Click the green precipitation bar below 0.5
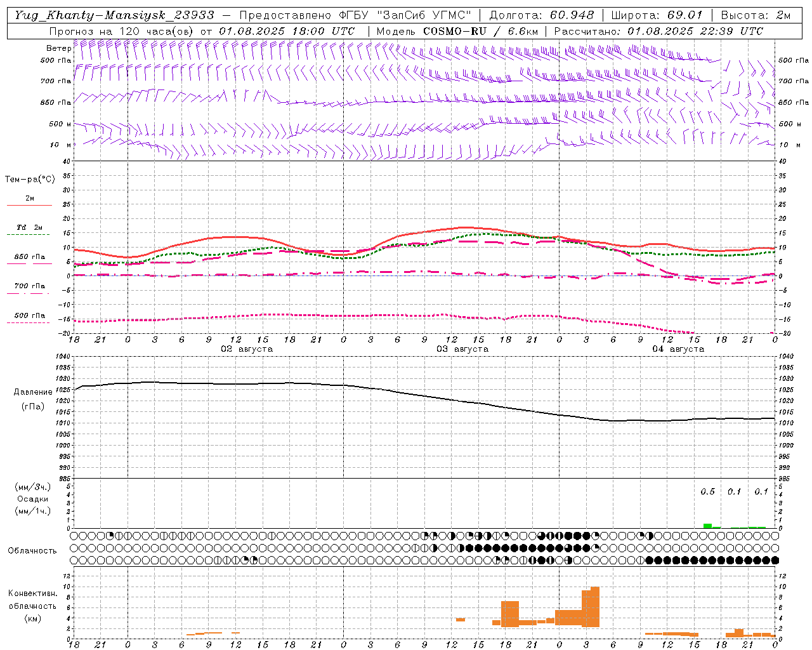The height and width of the screenshot is (650, 812). coord(707,526)
